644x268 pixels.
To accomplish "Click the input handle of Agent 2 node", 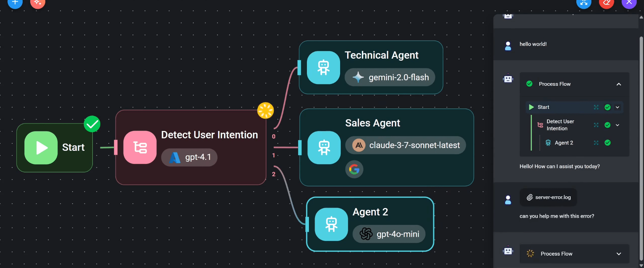I will [307, 224].
